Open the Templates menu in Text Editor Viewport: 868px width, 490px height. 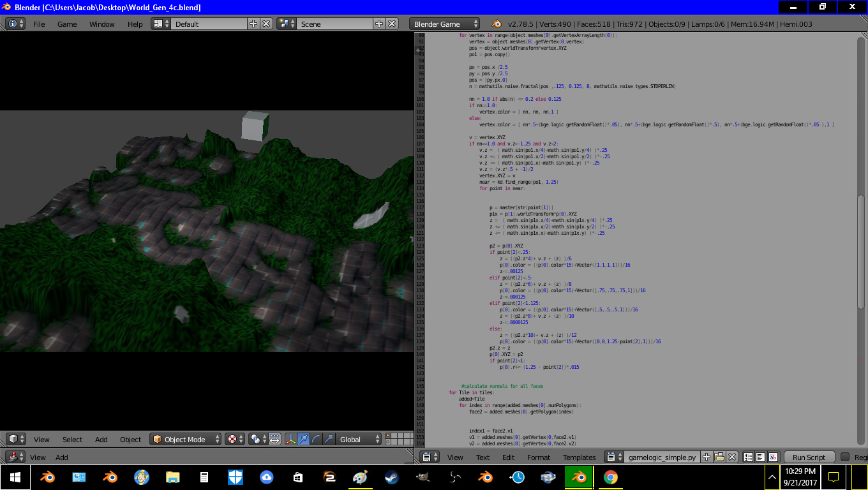pyautogui.click(x=579, y=457)
